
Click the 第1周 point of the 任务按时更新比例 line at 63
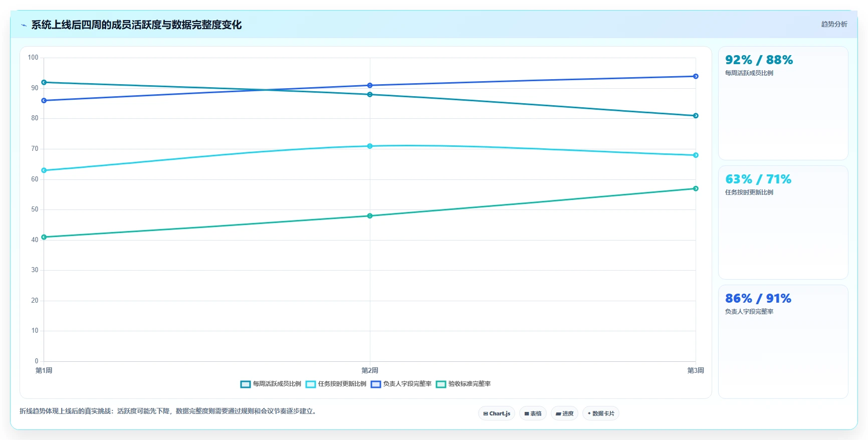[x=44, y=170]
